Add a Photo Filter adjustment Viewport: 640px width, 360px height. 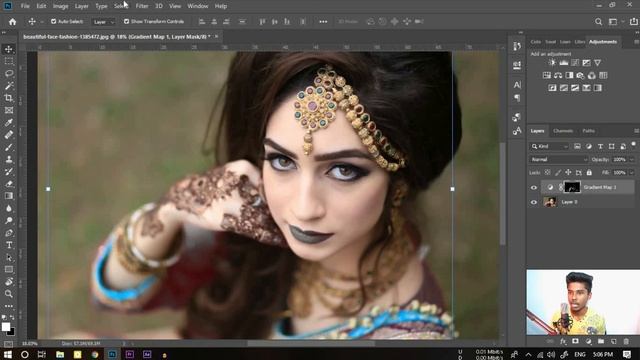(x=580, y=75)
